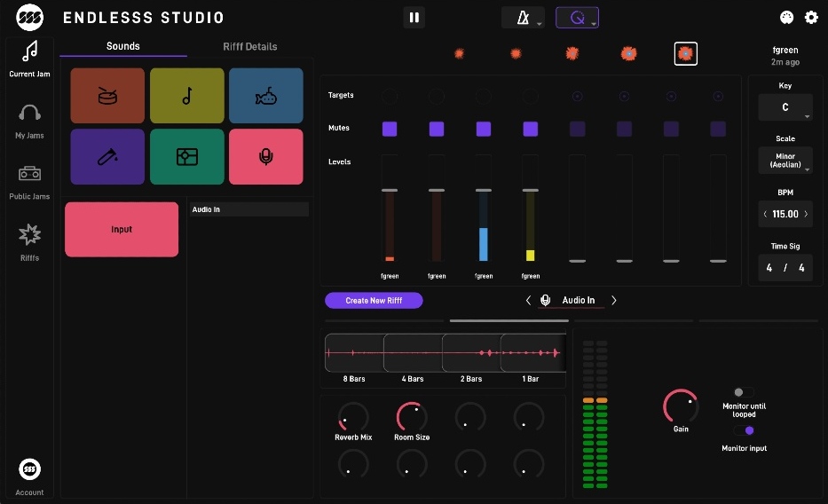This screenshot has height=504, width=828.
Task: Toggle mute on second fgreen channel
Action: (x=437, y=129)
